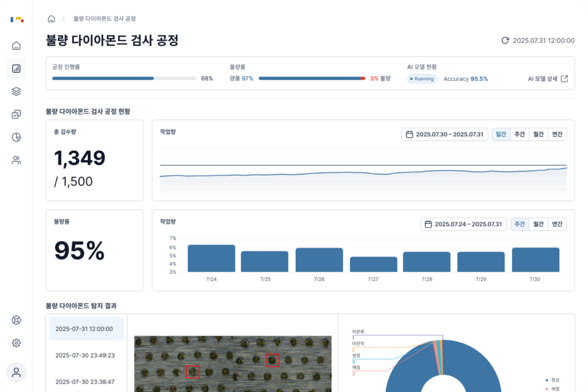The image size is (588, 392).
Task: Click the Accuracy 95.5% value
Action: [x=466, y=79]
